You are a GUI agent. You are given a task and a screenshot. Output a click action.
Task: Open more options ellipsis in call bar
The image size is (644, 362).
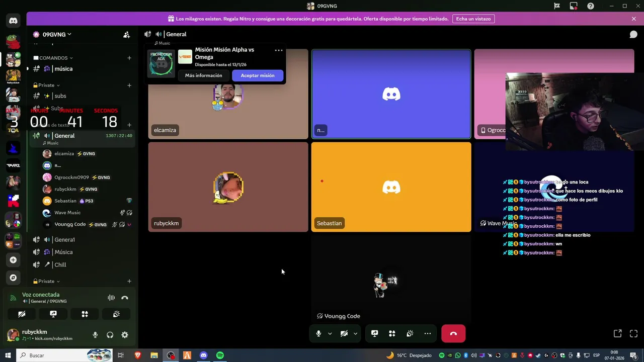click(428, 333)
